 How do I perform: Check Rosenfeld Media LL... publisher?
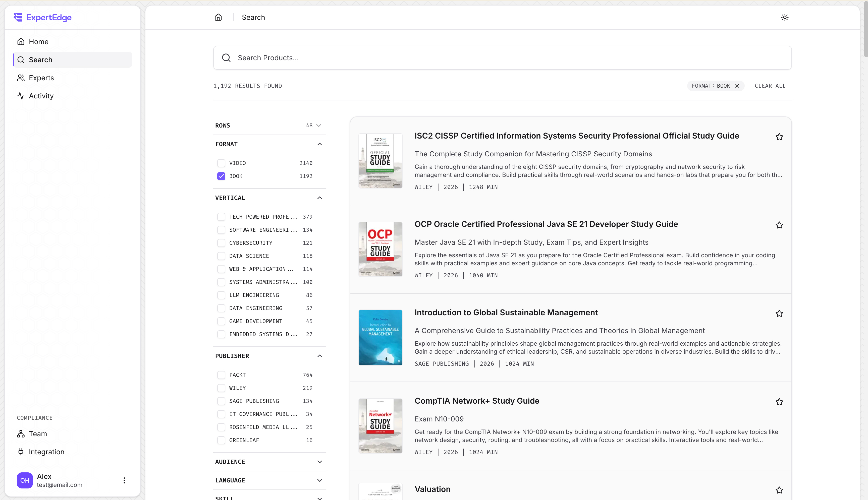(221, 427)
